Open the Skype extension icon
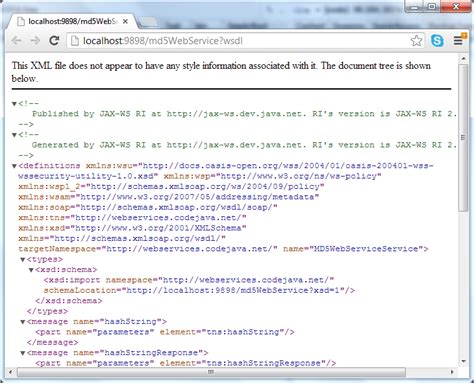 [437, 41]
